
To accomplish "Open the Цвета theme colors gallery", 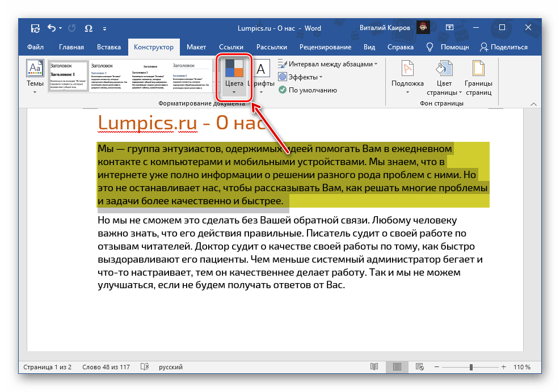I will (234, 78).
